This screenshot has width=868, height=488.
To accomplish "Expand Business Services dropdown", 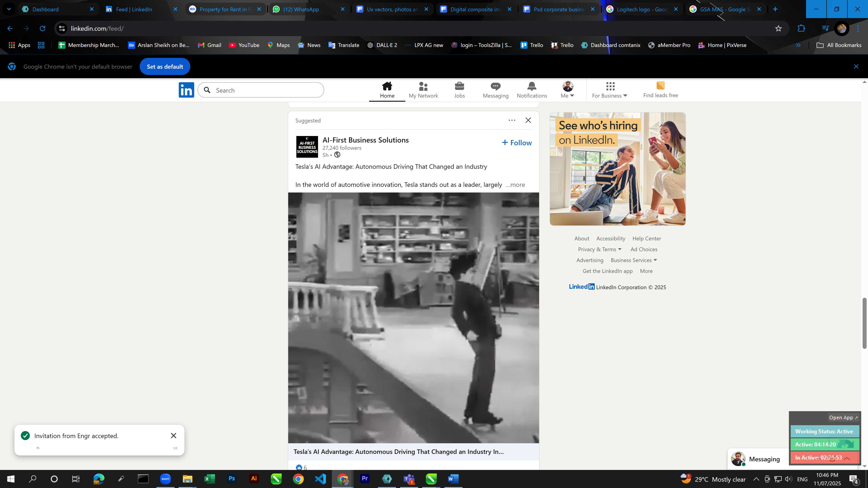I will click(x=634, y=260).
